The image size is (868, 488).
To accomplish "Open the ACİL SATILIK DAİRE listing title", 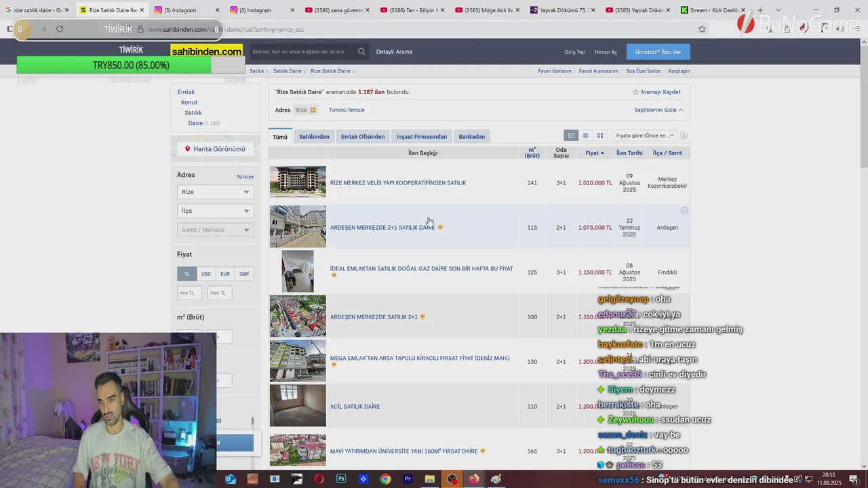I will 355,407.
